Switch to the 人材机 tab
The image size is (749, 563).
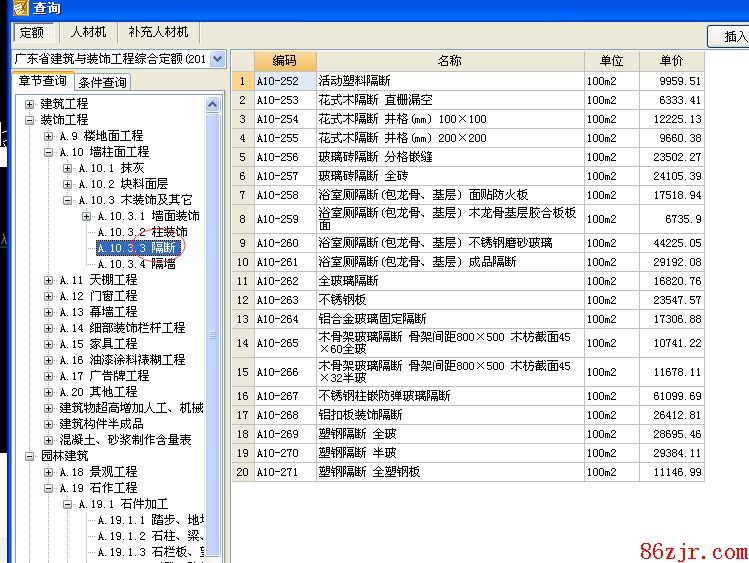(x=87, y=32)
